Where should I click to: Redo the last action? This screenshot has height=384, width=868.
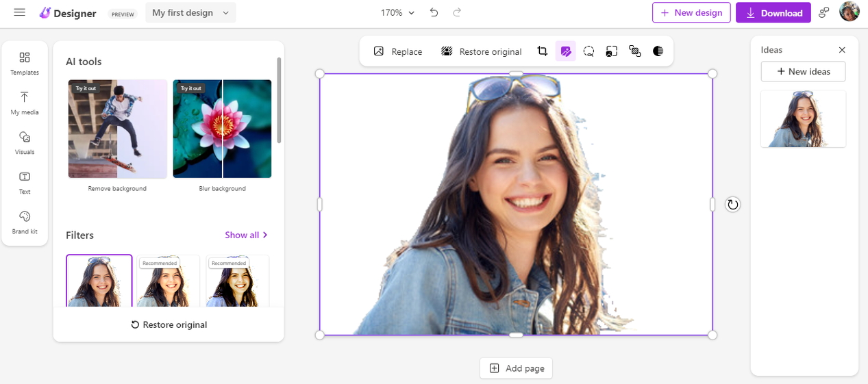(x=457, y=12)
